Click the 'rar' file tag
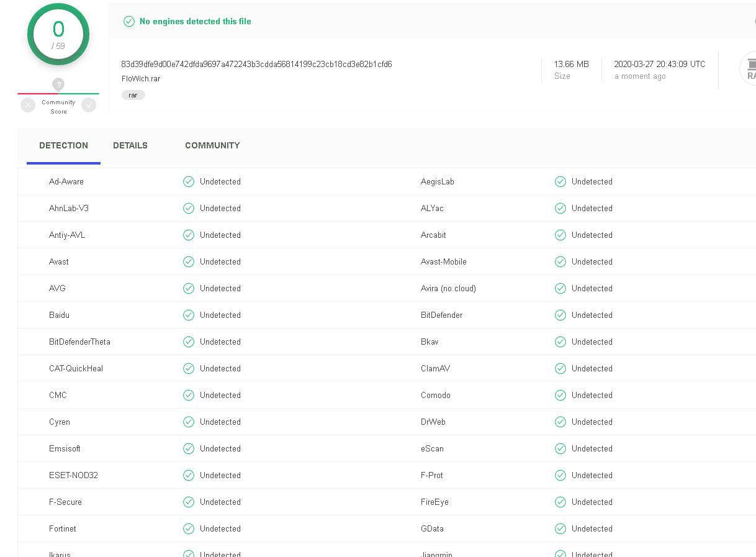Screen dimensions: 756x557 133,95
